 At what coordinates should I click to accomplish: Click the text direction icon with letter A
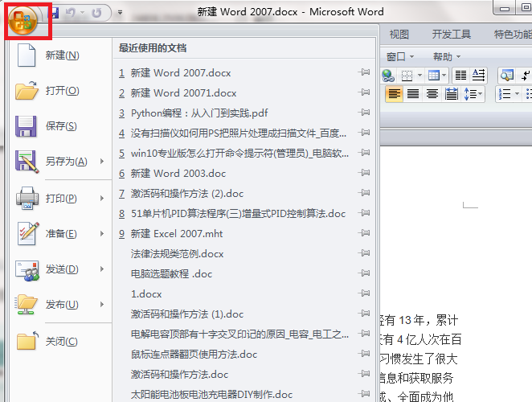[x=479, y=76]
